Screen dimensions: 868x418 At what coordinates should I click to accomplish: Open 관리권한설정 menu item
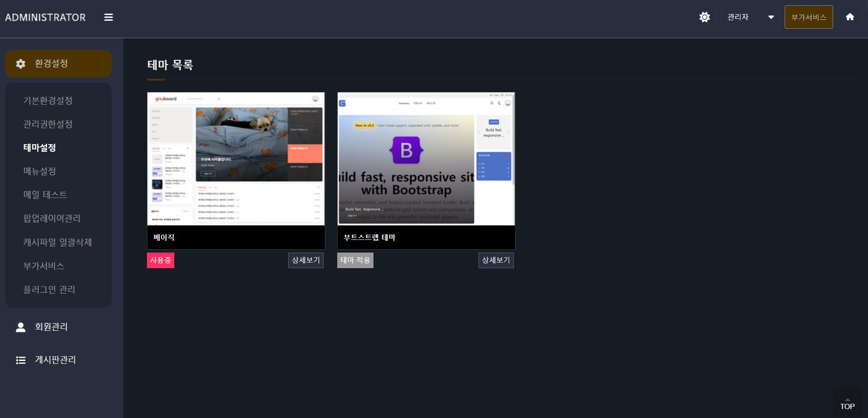(48, 124)
